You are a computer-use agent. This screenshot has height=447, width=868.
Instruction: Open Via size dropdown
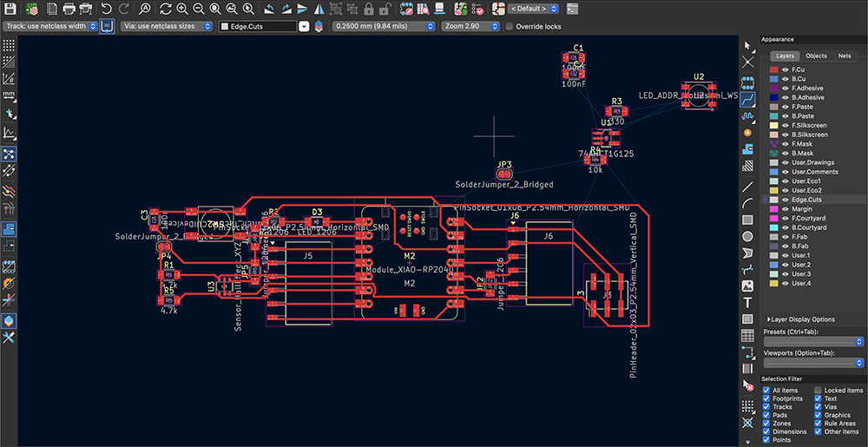[x=165, y=26]
